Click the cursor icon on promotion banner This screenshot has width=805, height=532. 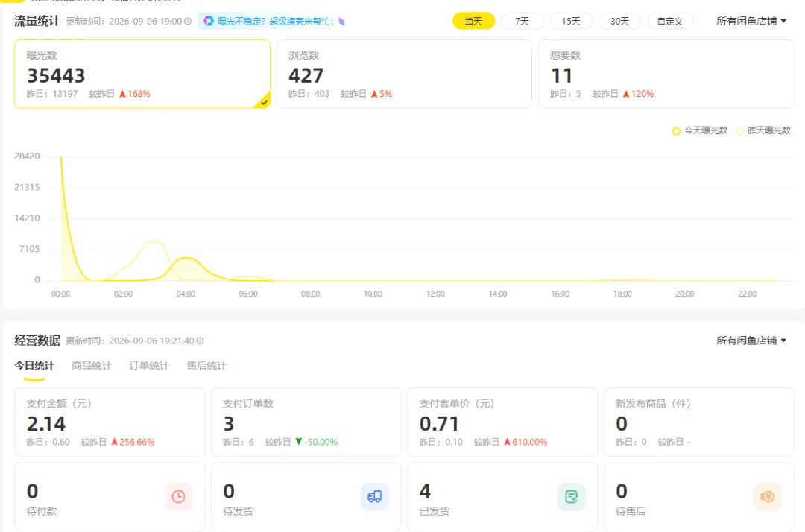click(342, 22)
